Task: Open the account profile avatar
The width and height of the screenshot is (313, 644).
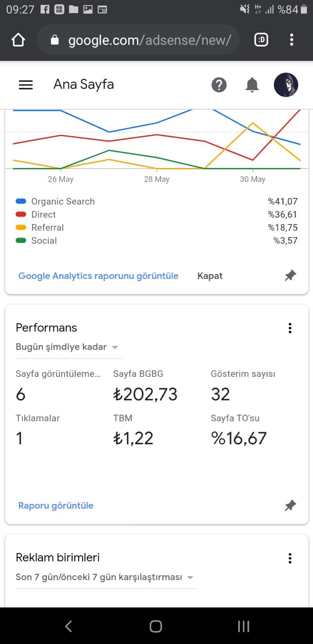Action: pos(286,85)
